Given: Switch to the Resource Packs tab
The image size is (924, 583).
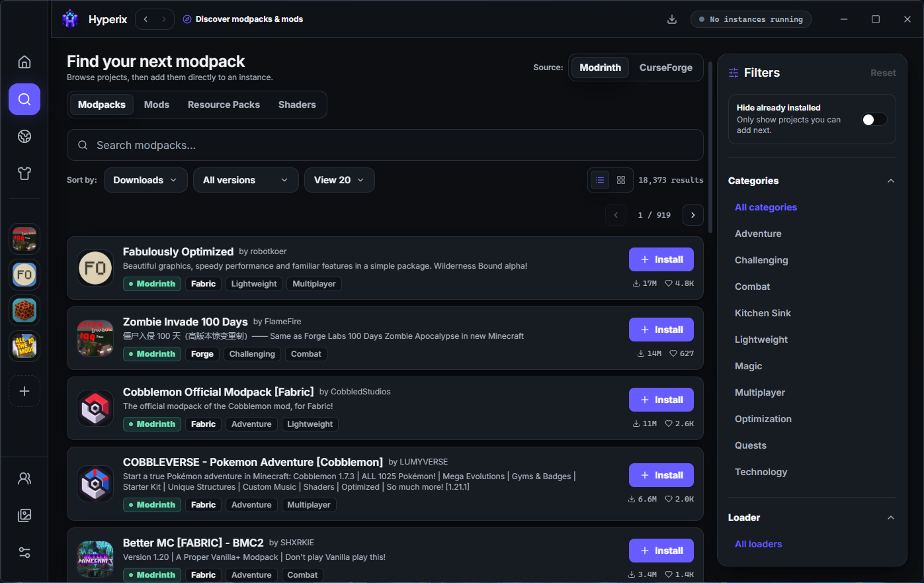Looking at the screenshot, I should pos(224,105).
